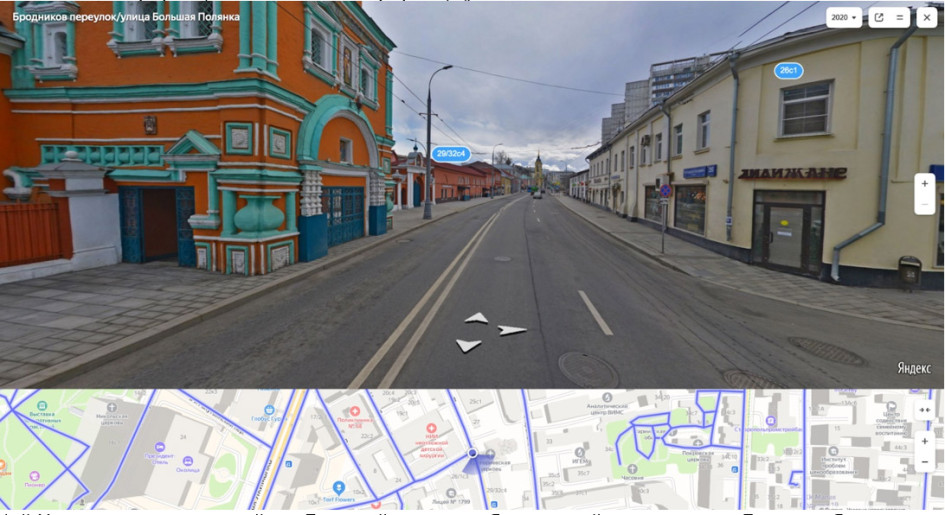Close the street panorama view

[x=926, y=17]
